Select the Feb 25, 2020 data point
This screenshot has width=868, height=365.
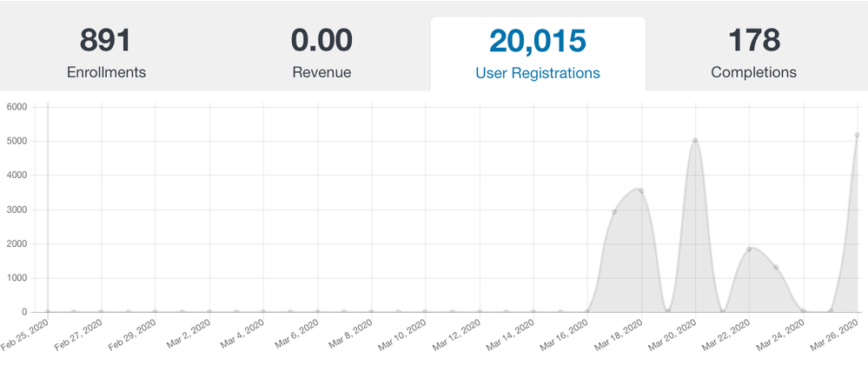(x=47, y=311)
